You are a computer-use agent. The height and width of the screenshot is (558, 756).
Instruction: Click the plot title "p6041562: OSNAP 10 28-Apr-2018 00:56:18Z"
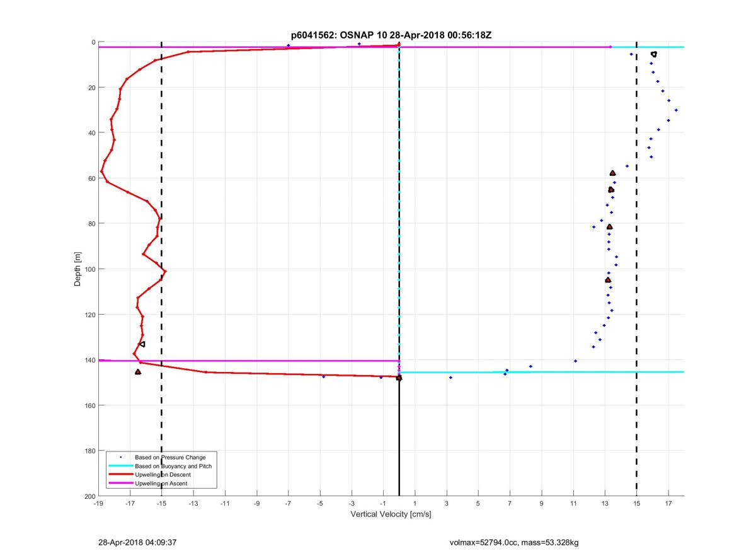click(x=391, y=35)
